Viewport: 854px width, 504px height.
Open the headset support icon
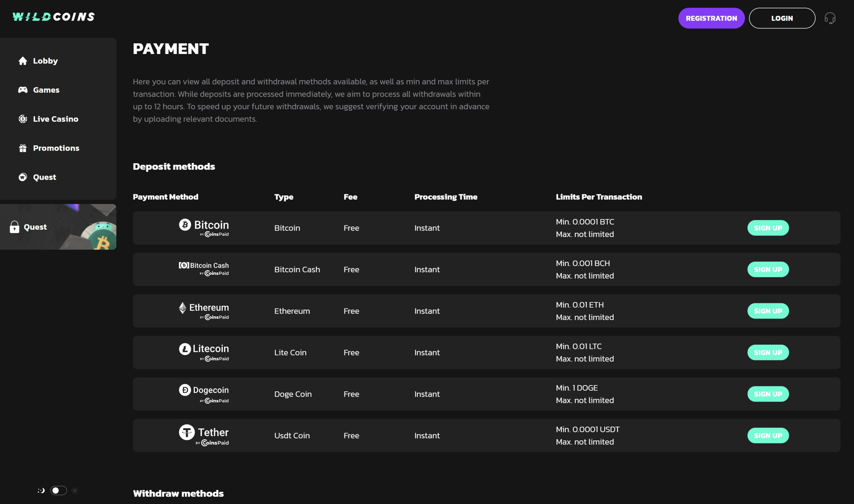click(830, 18)
